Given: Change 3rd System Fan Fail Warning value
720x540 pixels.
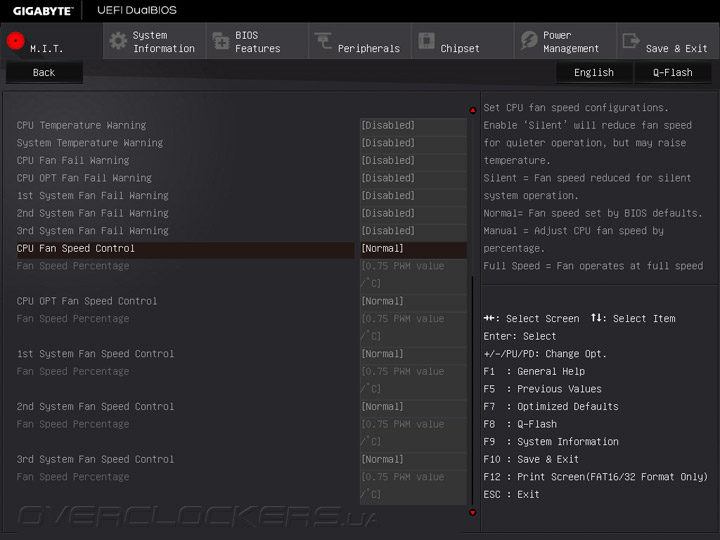Looking at the screenshot, I should (413, 231).
